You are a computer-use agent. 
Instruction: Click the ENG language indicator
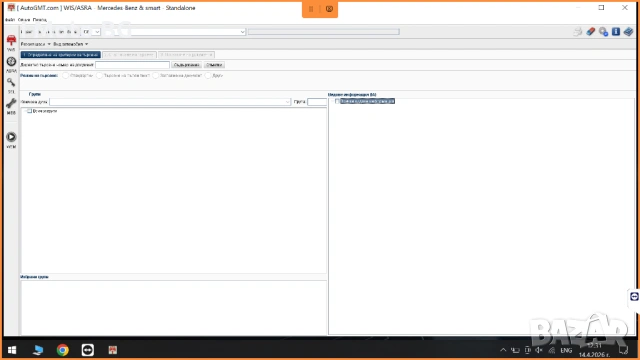coord(566,351)
